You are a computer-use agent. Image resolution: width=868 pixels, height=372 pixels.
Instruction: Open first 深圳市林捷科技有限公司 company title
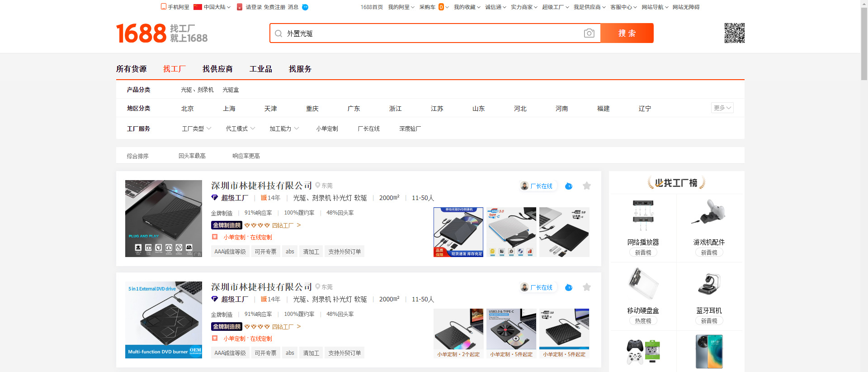[x=261, y=186]
